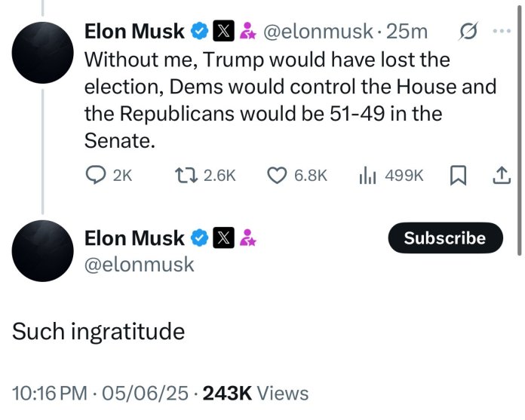Click X affiliation badge in top tweet

tap(223, 32)
